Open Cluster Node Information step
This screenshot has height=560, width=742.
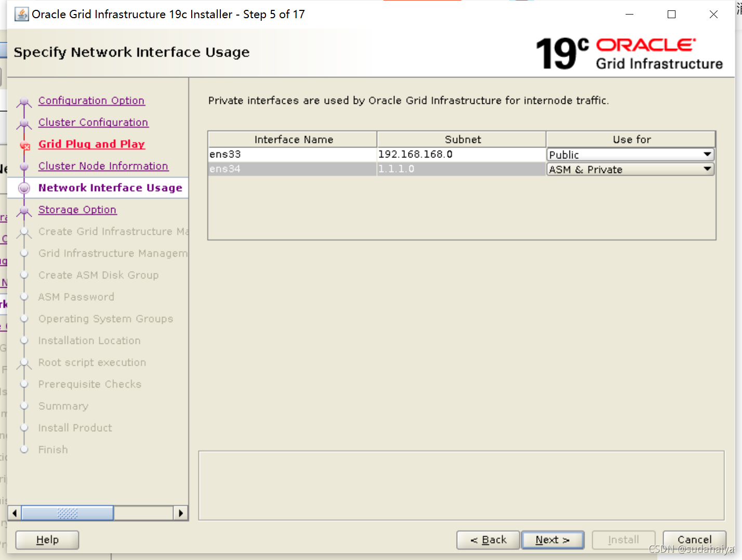pyautogui.click(x=103, y=166)
